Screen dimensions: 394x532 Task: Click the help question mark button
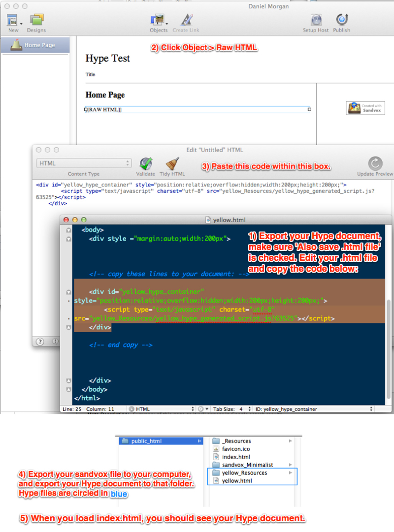(40, 342)
